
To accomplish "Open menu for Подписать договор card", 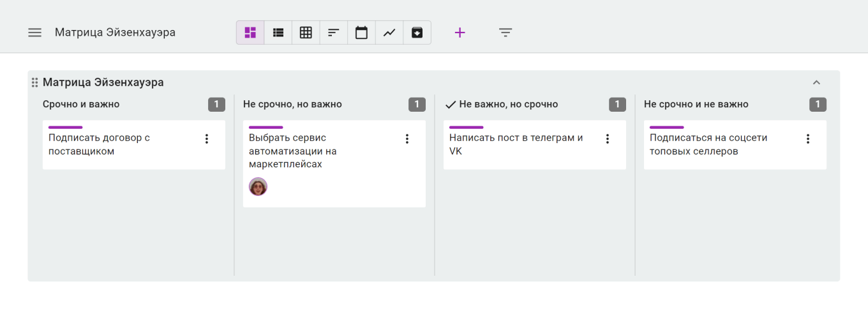I will [206, 139].
